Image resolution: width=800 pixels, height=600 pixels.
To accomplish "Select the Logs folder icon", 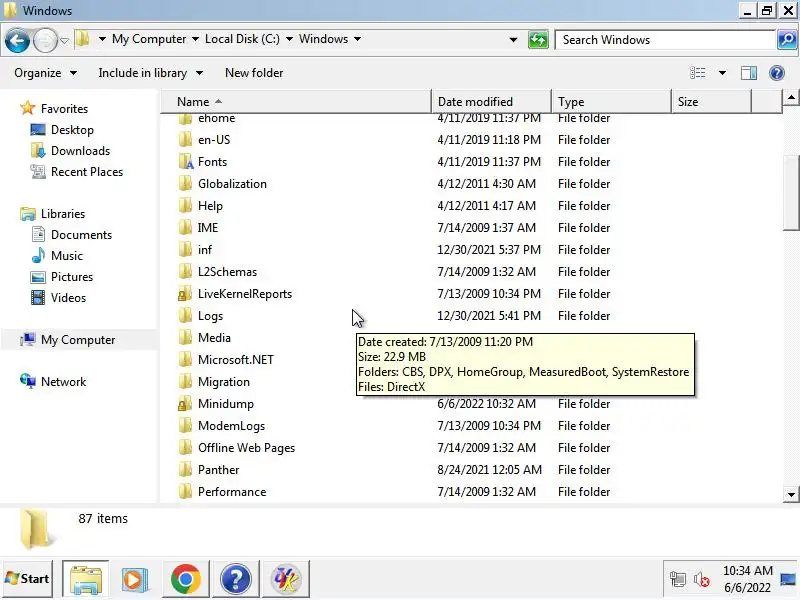I will 185,316.
